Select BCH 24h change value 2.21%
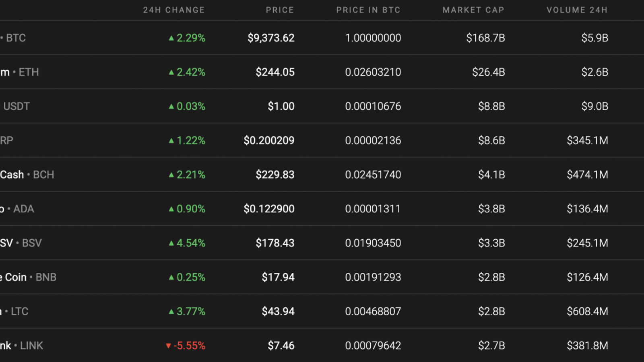 (191, 175)
